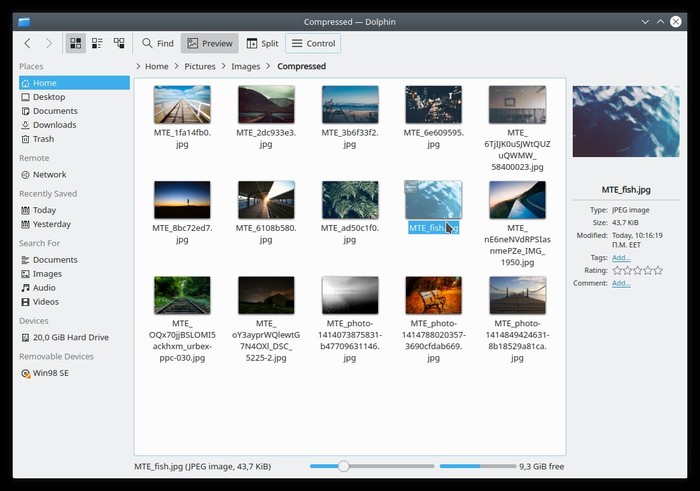Click the Dolphin folder icon in title bar

tap(24, 22)
